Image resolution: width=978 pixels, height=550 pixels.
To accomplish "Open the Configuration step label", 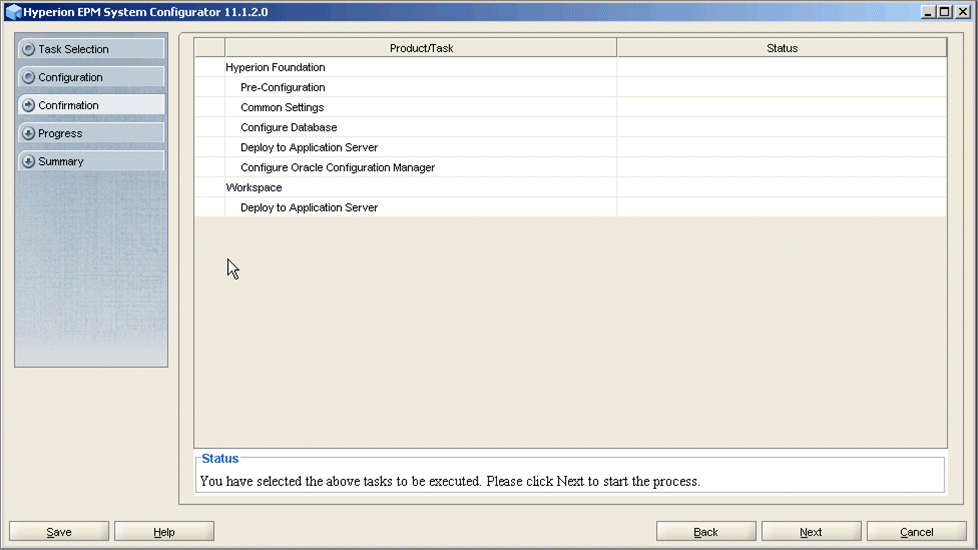I will [70, 77].
